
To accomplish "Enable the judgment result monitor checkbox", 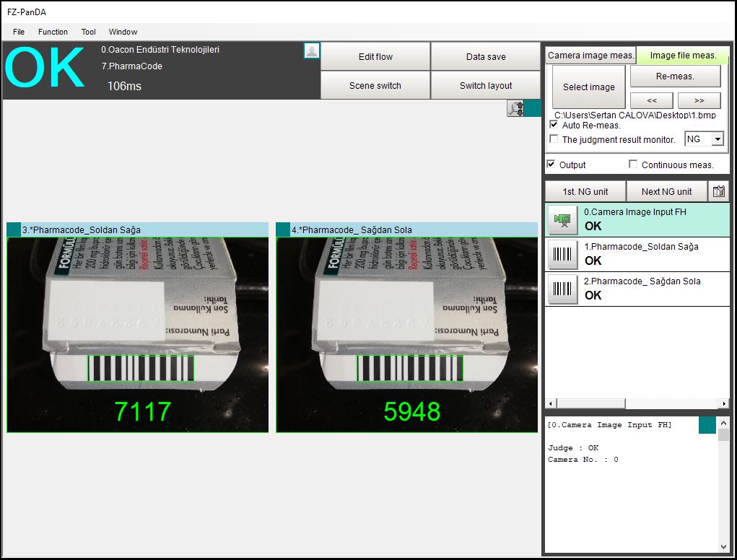I will [554, 139].
